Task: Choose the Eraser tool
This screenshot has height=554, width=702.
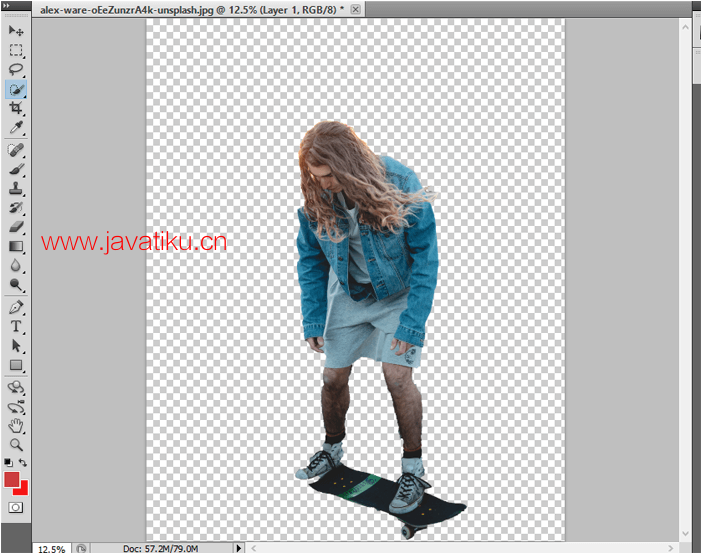Action: click(16, 226)
